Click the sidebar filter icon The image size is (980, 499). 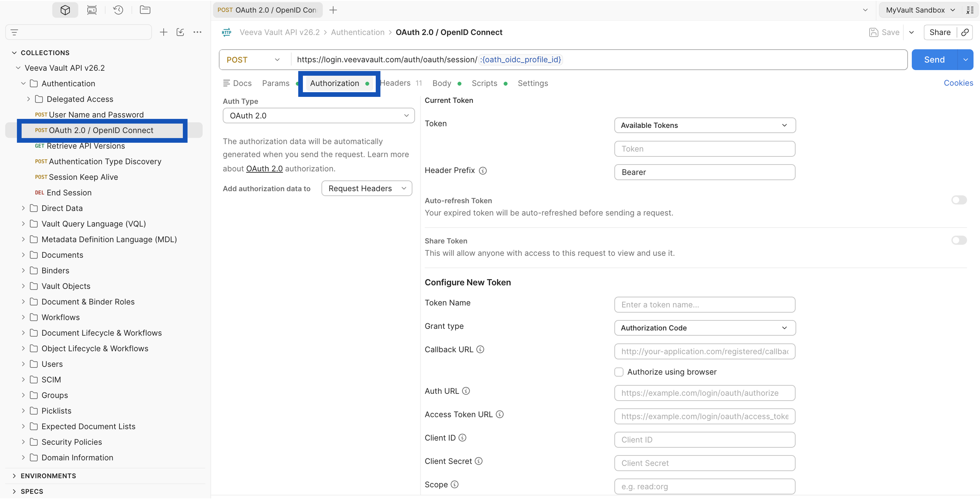14,32
